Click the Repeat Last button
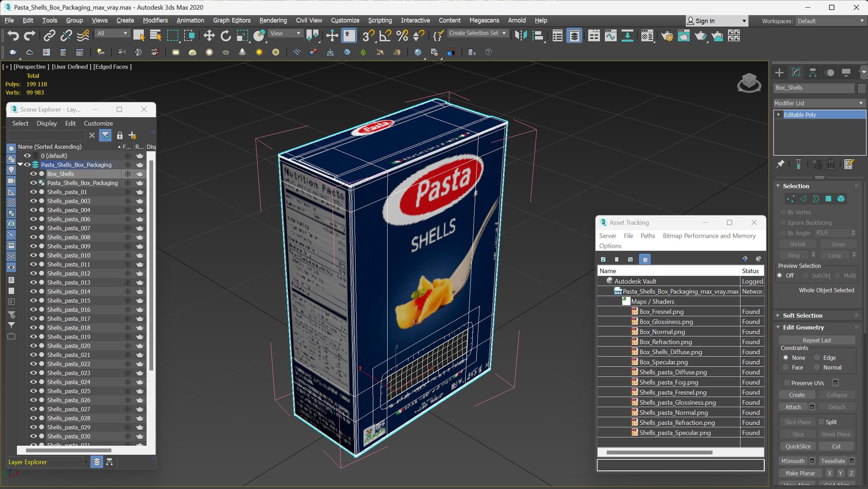Screen dimensions: 868x489 (x=817, y=340)
